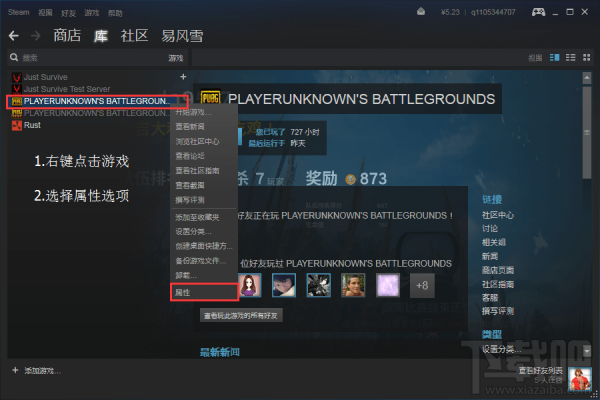This screenshot has height=400, width=600.
Task: Choose 查看截图 in the context menu
Action: click(204, 185)
